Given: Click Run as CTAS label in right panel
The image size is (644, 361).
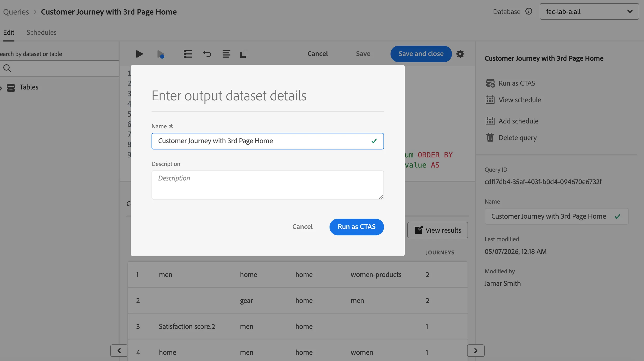Looking at the screenshot, I should pos(517,83).
